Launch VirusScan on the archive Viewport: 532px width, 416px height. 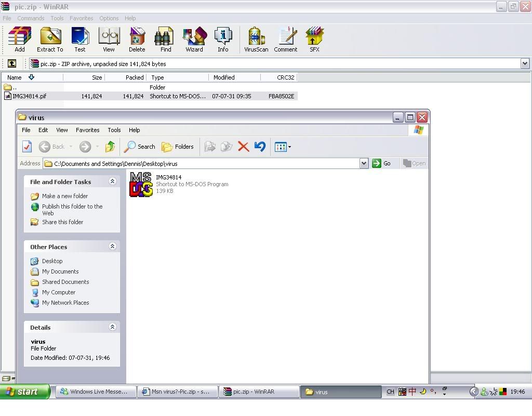point(256,40)
